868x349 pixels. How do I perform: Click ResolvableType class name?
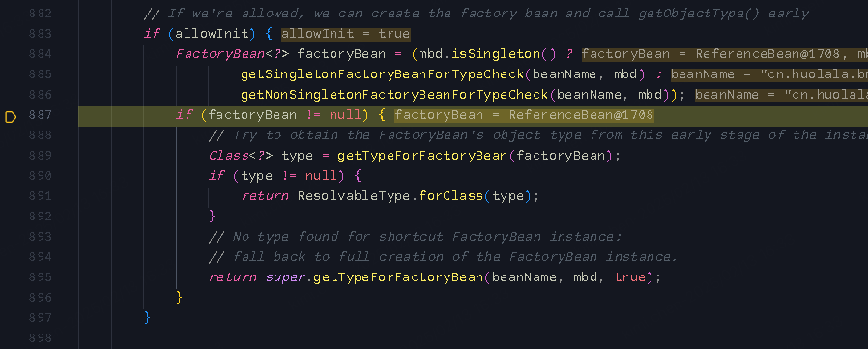click(354, 196)
